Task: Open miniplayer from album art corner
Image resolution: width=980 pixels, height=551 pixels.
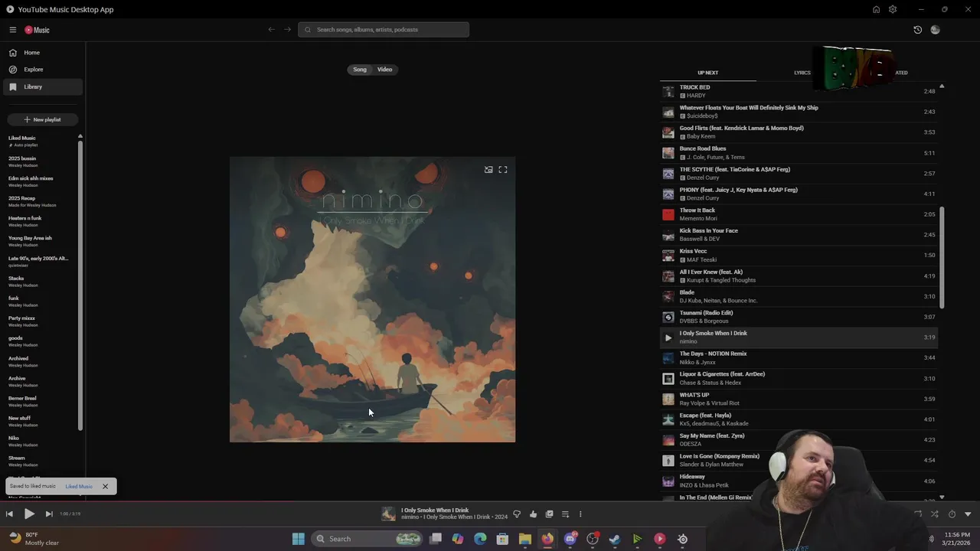Action: (x=488, y=170)
